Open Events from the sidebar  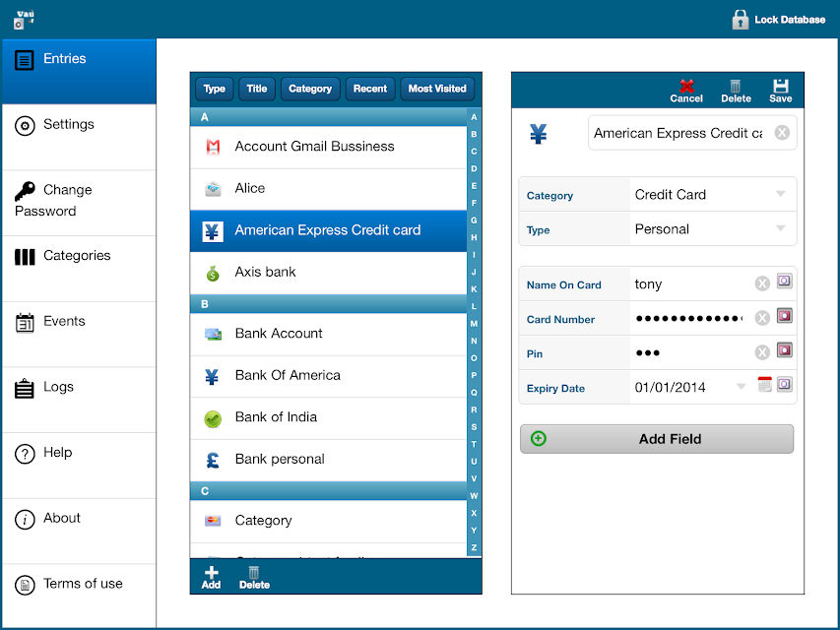click(x=79, y=335)
